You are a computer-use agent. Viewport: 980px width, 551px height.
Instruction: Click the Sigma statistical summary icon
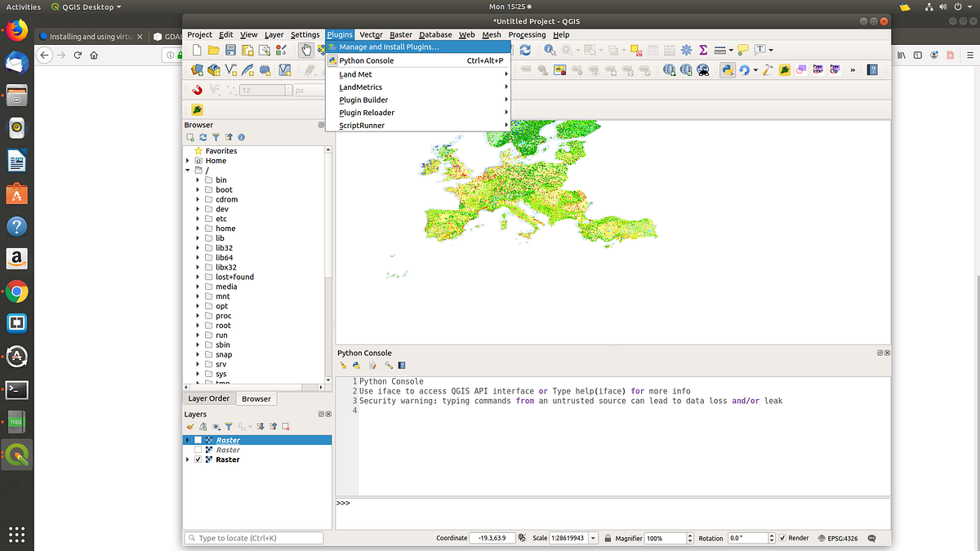[703, 50]
